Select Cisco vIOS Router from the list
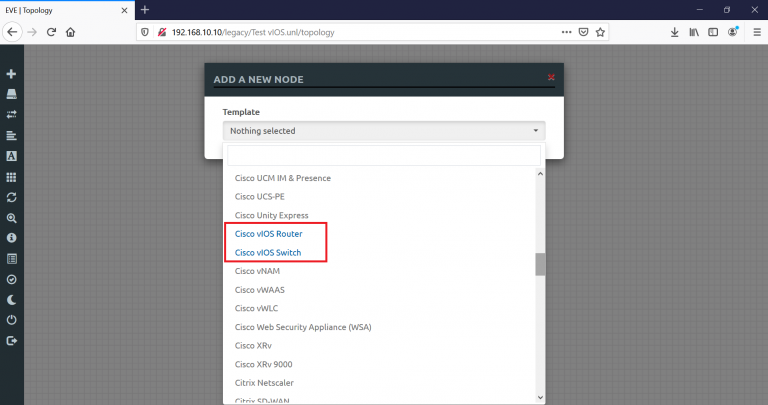Image resolution: width=768 pixels, height=405 pixels. coord(268,234)
